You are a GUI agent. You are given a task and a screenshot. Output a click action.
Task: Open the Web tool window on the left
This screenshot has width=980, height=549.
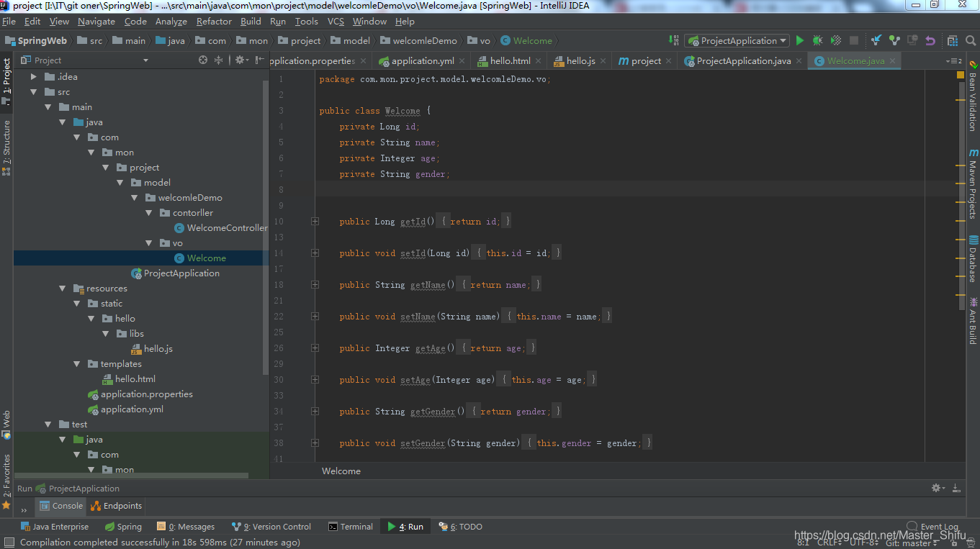click(x=6, y=425)
